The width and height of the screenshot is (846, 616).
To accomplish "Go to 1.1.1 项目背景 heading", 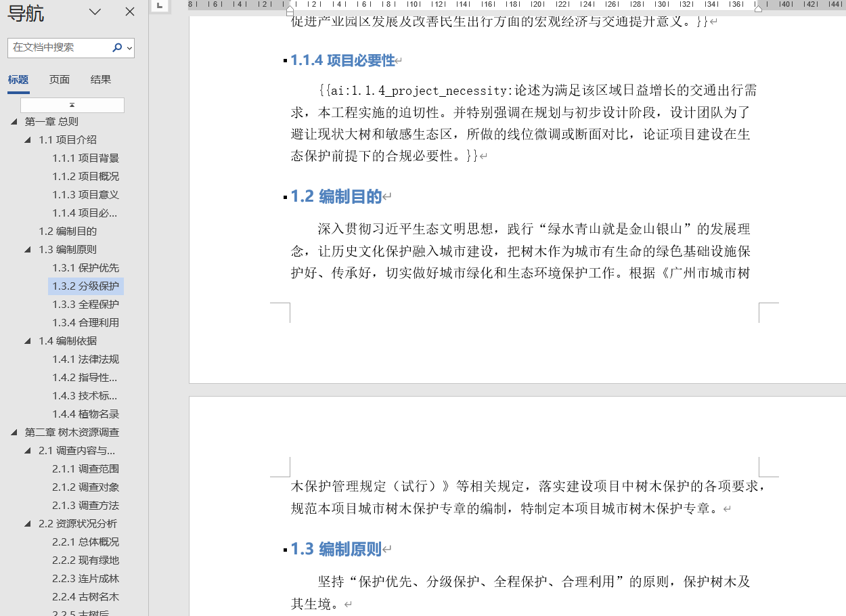I will click(86, 158).
